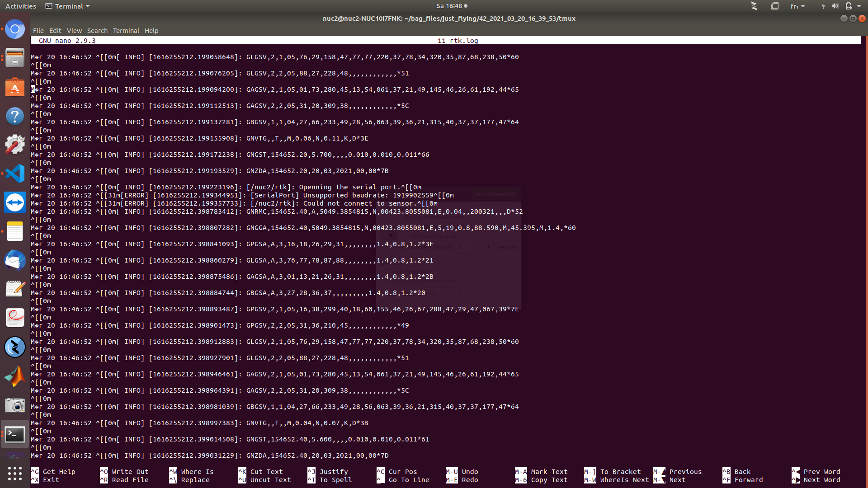This screenshot has height=488, width=868.
Task: Click Activities in the top bar
Action: [20, 6]
